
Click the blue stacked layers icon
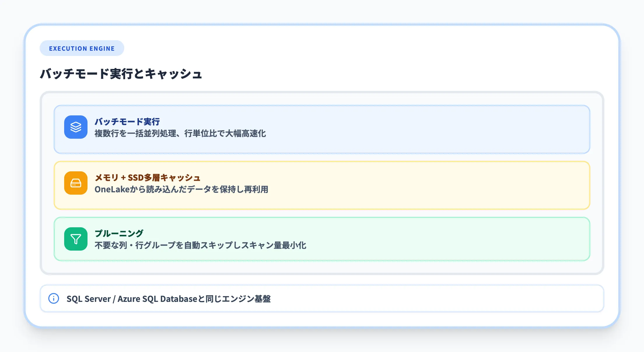pos(76,127)
